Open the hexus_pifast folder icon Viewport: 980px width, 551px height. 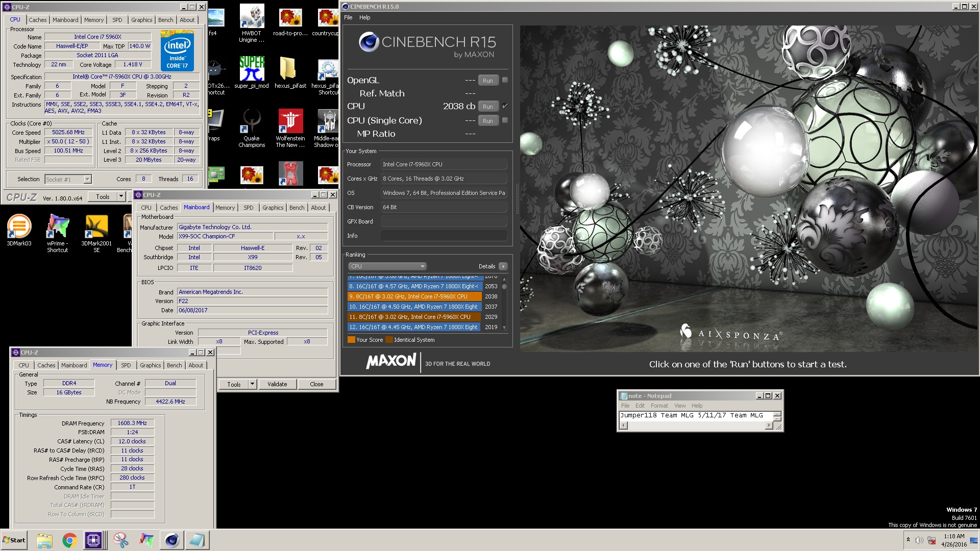pos(290,72)
